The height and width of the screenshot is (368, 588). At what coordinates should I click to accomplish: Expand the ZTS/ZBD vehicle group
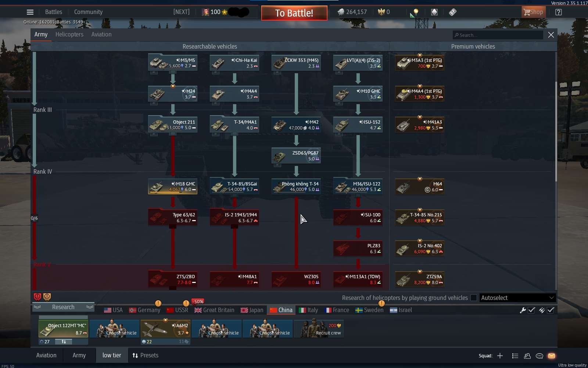point(173,288)
